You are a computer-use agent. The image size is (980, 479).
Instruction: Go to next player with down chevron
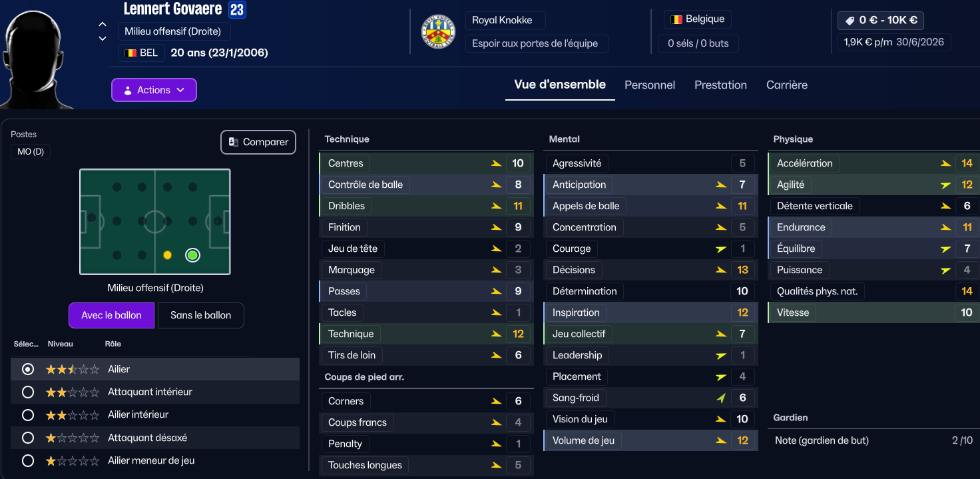[103, 39]
